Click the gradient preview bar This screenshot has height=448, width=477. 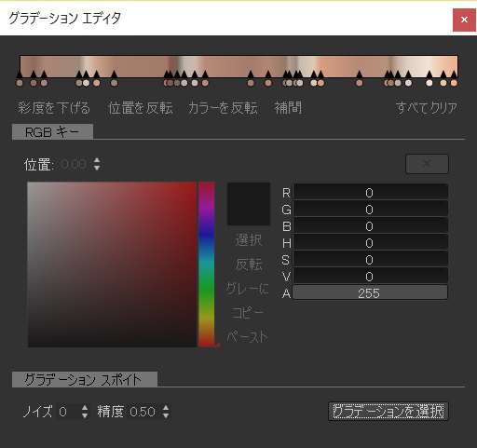click(238, 66)
